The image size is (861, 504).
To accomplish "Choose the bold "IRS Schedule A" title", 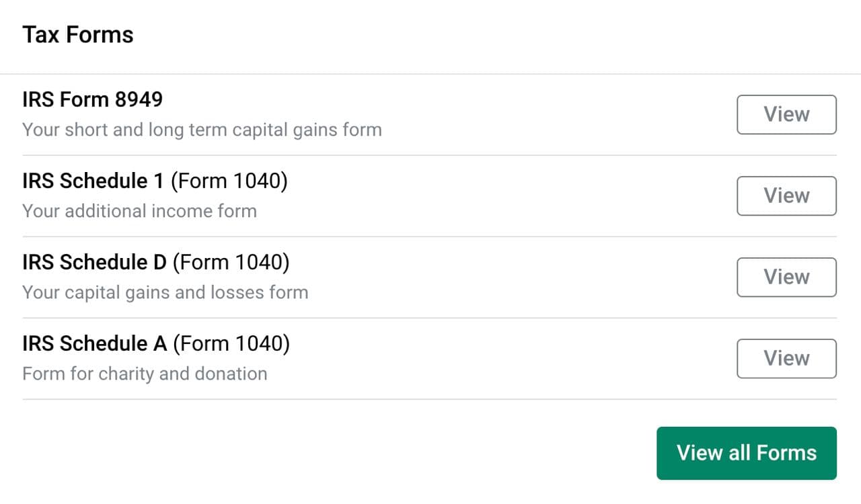I will click(94, 343).
